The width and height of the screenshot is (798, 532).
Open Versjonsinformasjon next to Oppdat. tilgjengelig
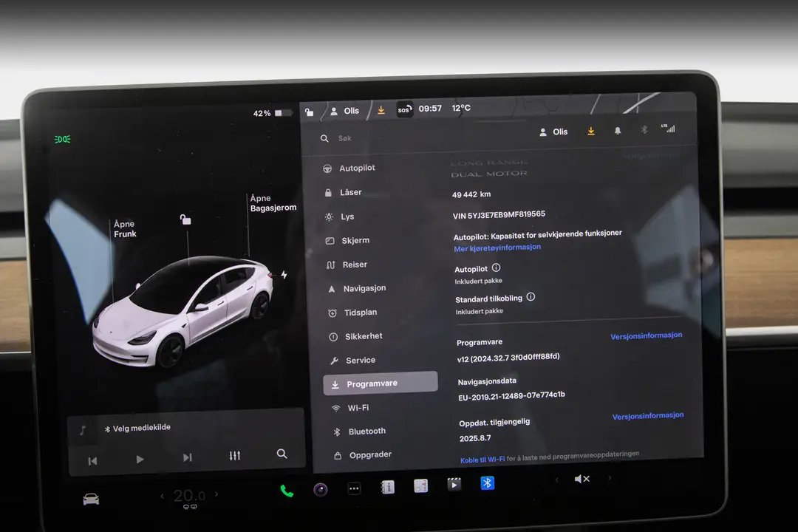click(x=648, y=416)
